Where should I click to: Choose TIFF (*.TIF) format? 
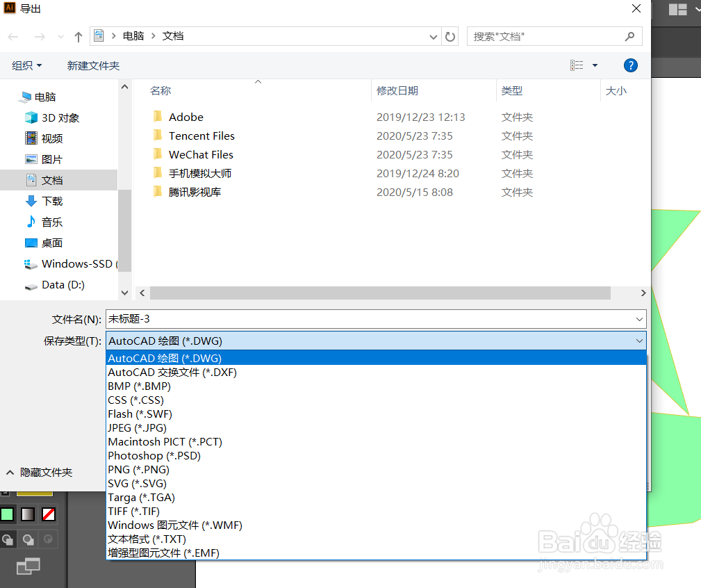click(x=377, y=511)
